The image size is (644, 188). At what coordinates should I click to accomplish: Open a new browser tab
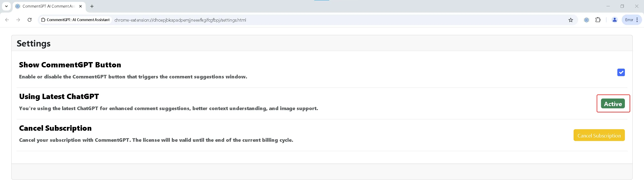(92, 6)
